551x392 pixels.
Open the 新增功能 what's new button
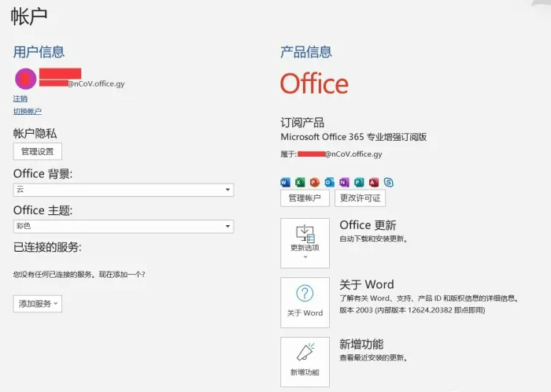(305, 362)
